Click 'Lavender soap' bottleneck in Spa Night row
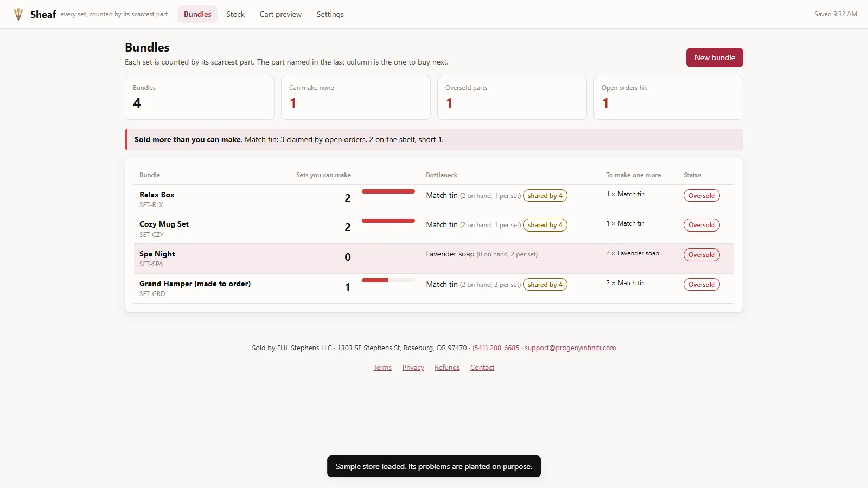The image size is (868, 488). 450,254
